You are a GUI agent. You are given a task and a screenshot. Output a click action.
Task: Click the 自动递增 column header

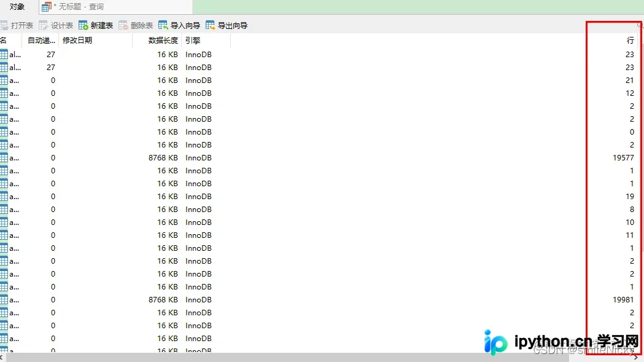(x=41, y=41)
